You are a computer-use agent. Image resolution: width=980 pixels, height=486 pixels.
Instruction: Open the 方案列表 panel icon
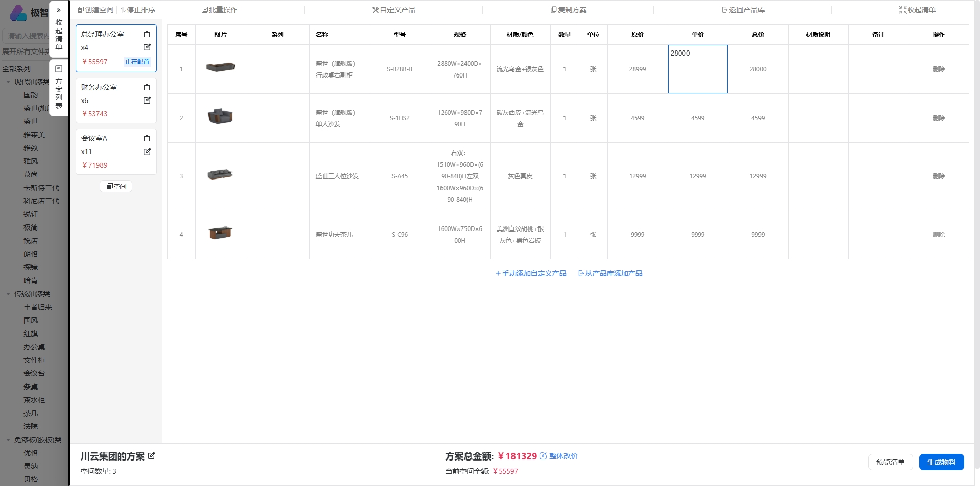click(59, 69)
